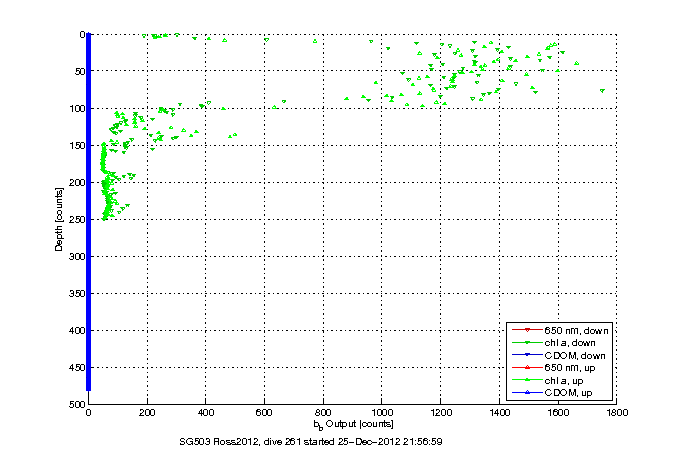Click the y-axis tick label 400
681x454 pixels.
(x=77, y=331)
